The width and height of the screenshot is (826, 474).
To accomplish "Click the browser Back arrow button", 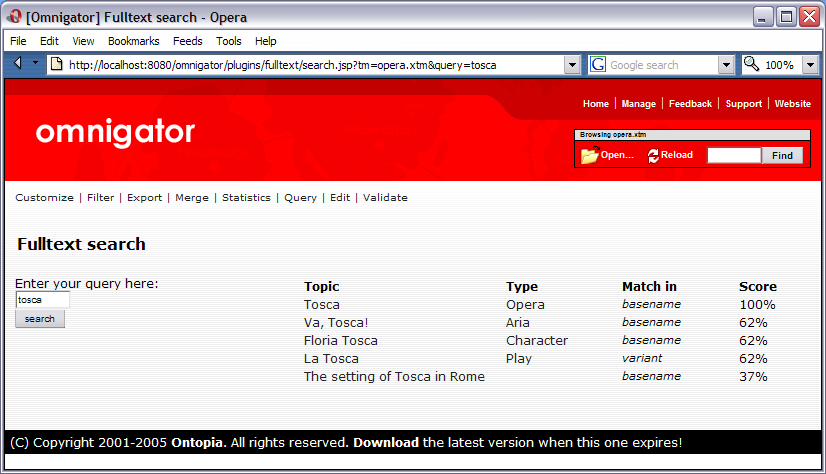I will [x=19, y=64].
